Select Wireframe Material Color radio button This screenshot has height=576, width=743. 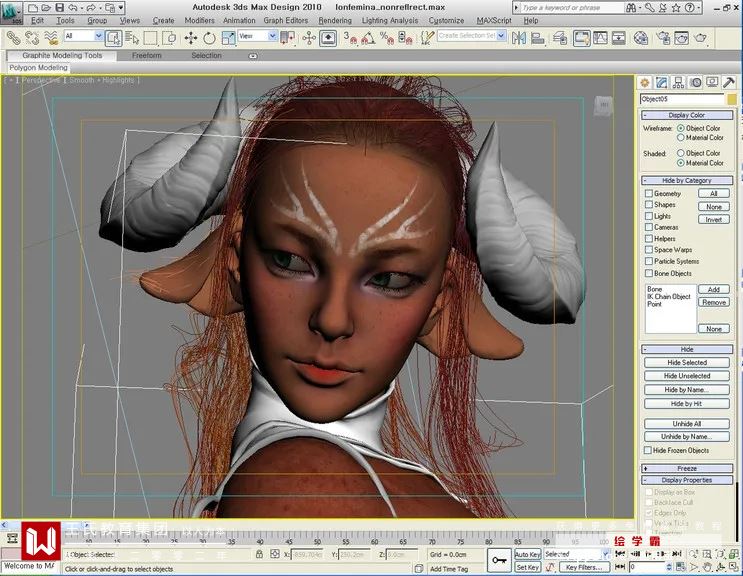(681, 137)
